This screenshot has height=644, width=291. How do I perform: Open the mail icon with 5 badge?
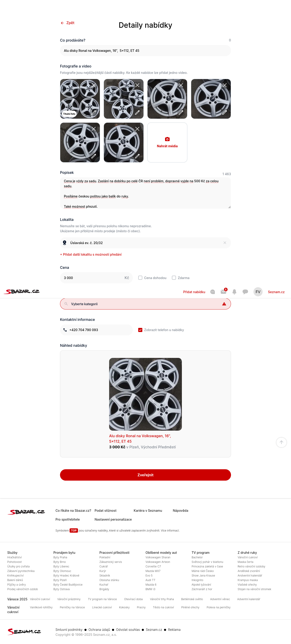pyautogui.click(x=223, y=292)
